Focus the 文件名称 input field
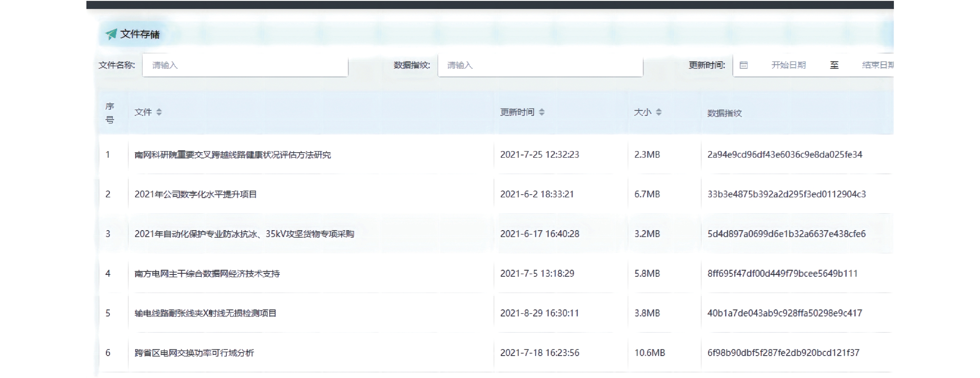Viewport: 980px width, 378px height. [x=245, y=65]
